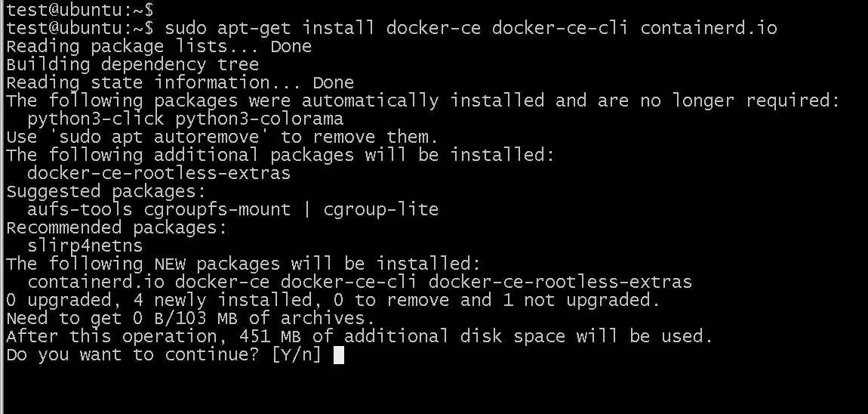Viewport: 868px width, 414px height.
Task: Click the "Do you want to continue?" line
Action: click(x=132, y=355)
